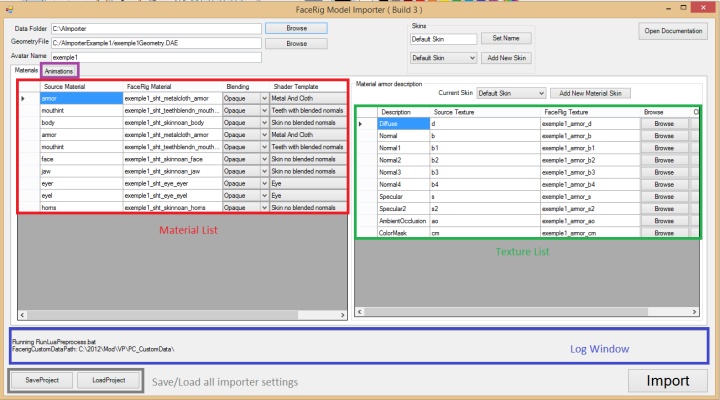Viewport: 720px width, 400px height.
Task: Click the armor row selector arrow
Action: click(23, 98)
